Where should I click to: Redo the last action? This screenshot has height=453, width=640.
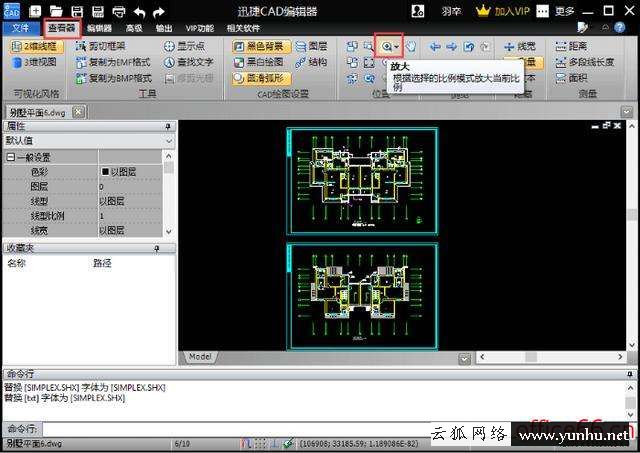(159, 12)
